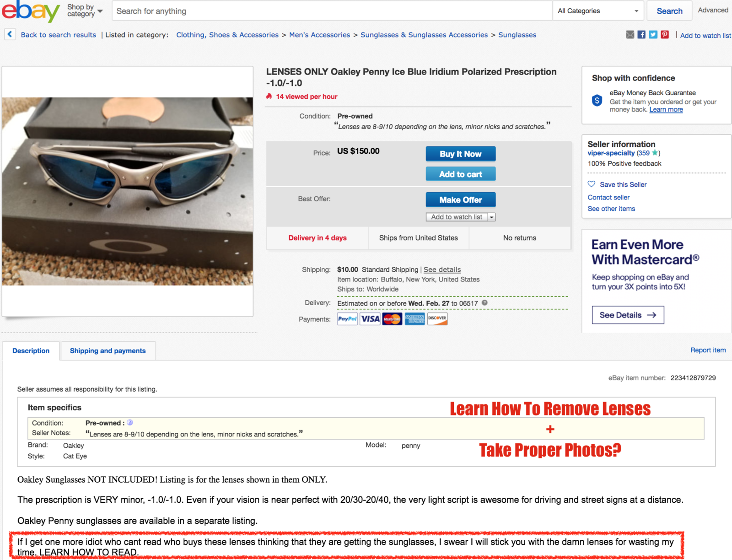732x560 pixels.
Task: Click the back arrow icon beside search results
Action: [10, 34]
